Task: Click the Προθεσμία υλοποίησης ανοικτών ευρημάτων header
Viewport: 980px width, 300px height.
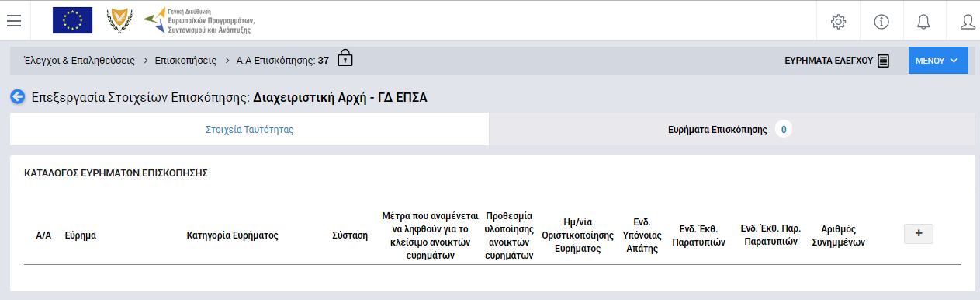Action: [509, 235]
